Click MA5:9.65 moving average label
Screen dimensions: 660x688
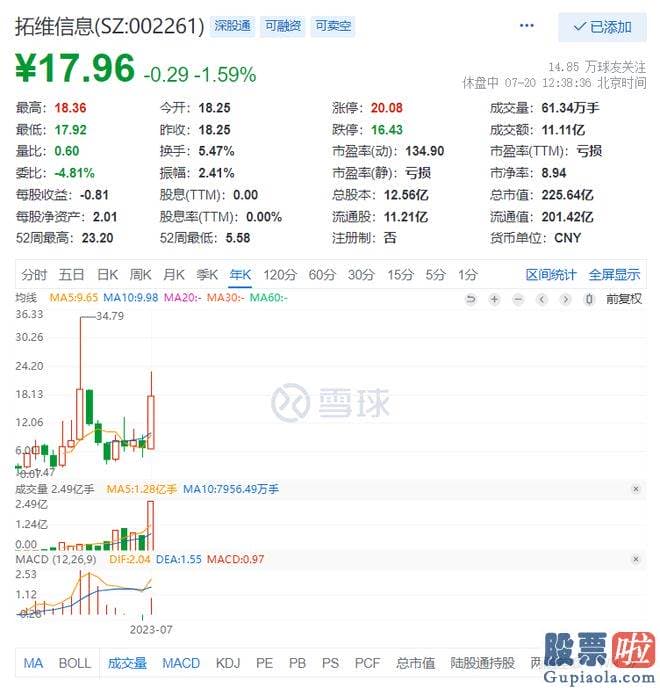coord(73,297)
